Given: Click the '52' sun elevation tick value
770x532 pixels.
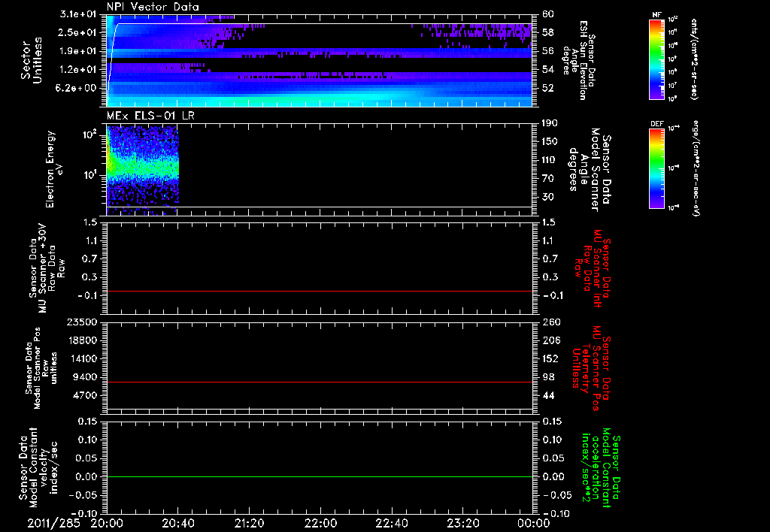Looking at the screenshot, I should pos(548,89).
